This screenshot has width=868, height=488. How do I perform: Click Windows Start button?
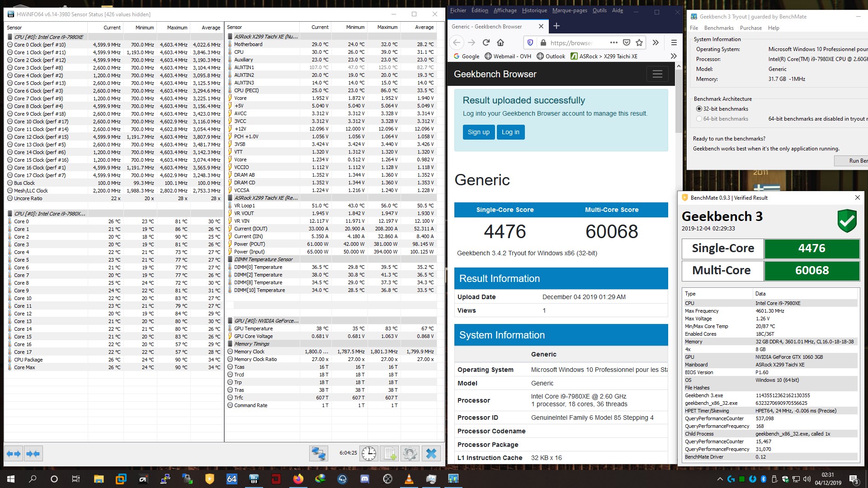point(11,479)
